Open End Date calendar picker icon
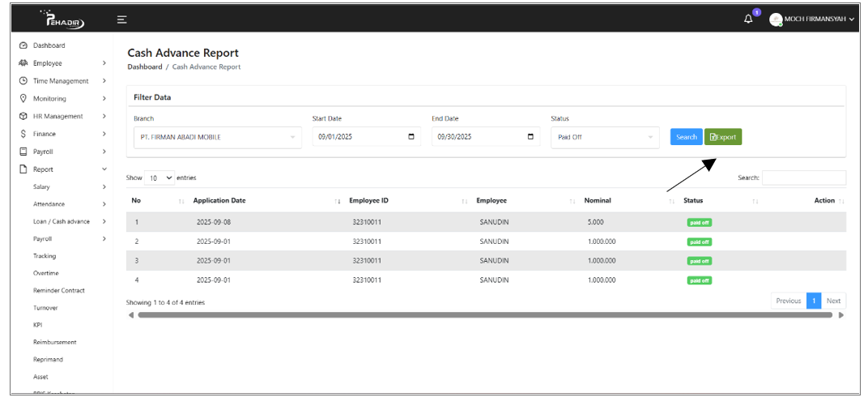Image resolution: width=868 pixels, height=406 pixels. 530,137
